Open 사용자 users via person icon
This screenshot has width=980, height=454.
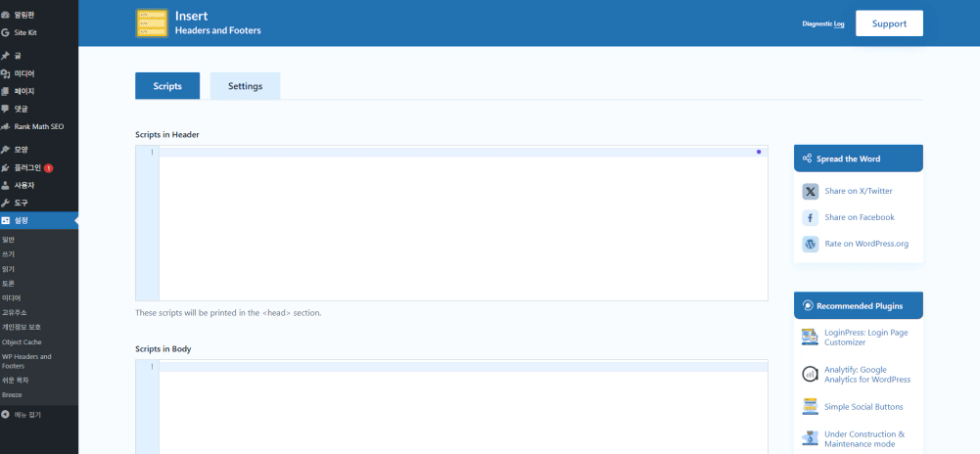pos(5,186)
